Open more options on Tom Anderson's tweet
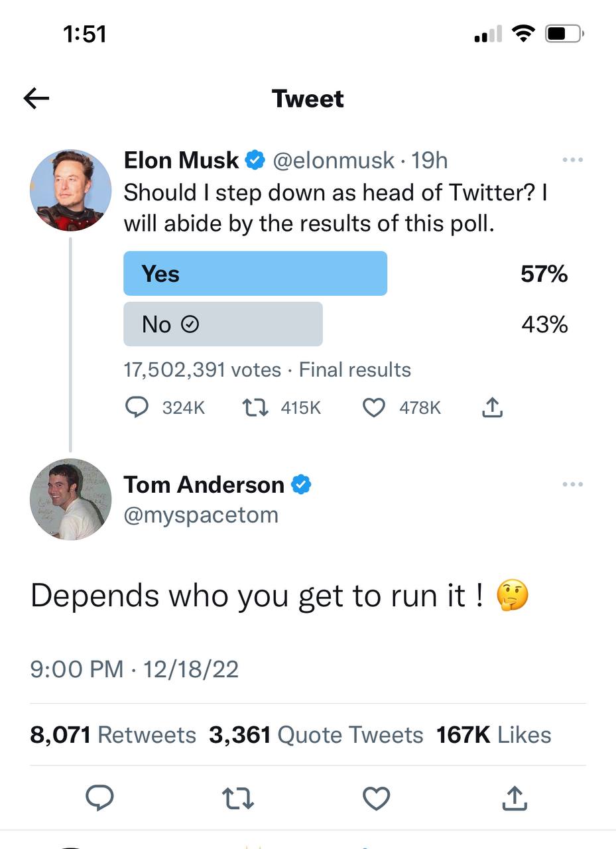This screenshot has width=616, height=849. pos(572,485)
